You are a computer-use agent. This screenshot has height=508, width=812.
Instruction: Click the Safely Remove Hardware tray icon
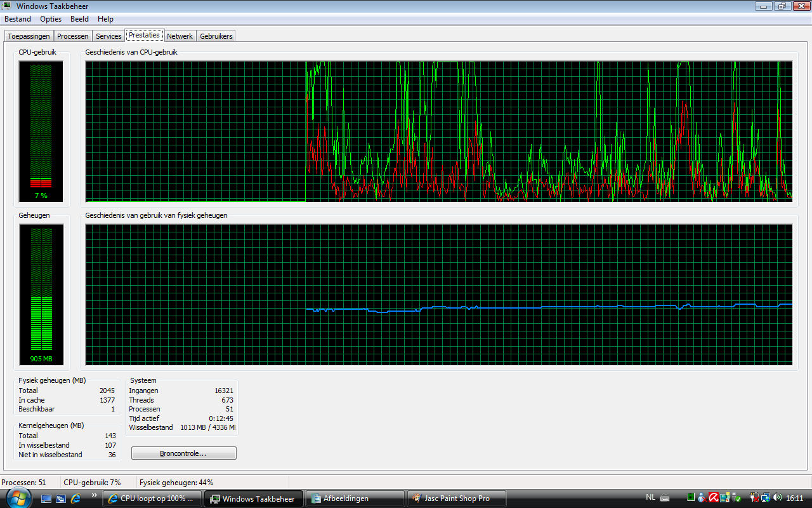(736, 498)
